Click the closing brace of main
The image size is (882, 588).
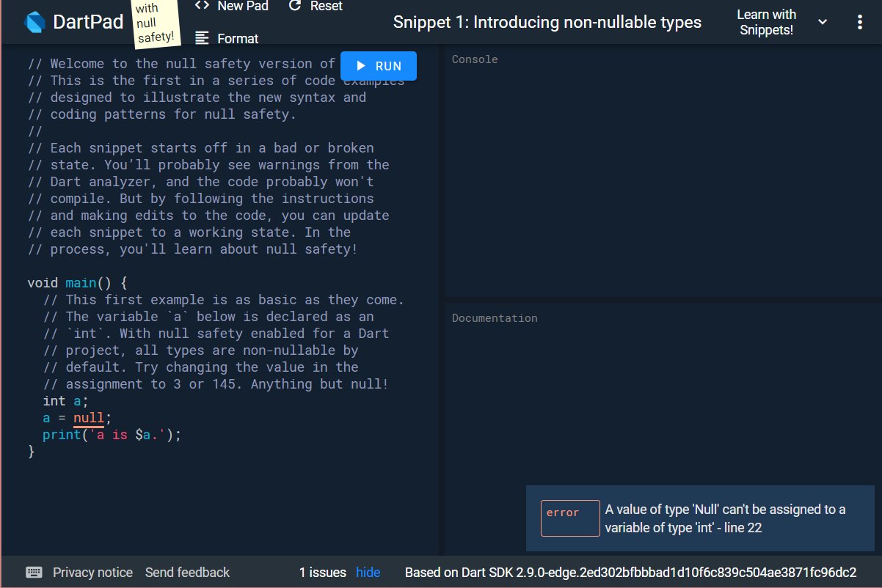31,452
